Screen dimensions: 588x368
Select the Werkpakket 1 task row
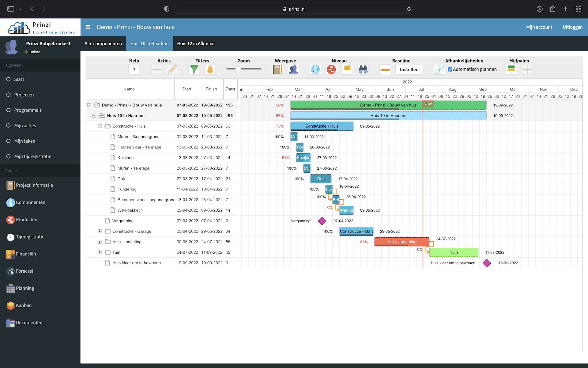point(162,210)
